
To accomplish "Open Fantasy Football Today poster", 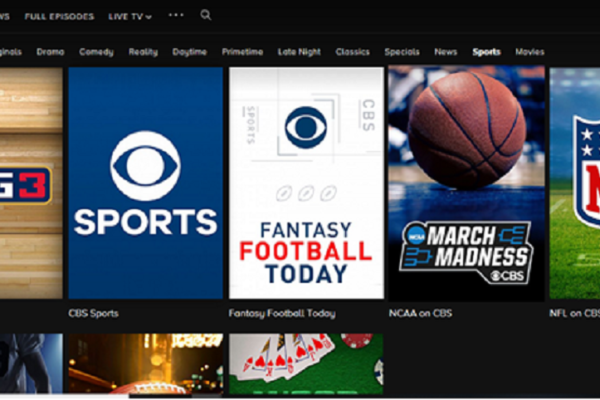I will [x=305, y=183].
